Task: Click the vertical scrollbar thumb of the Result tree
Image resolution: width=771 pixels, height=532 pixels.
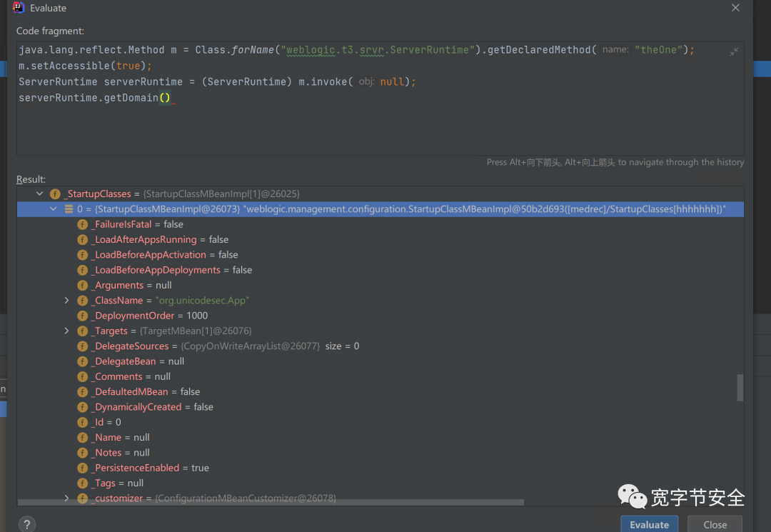Action: (740, 388)
